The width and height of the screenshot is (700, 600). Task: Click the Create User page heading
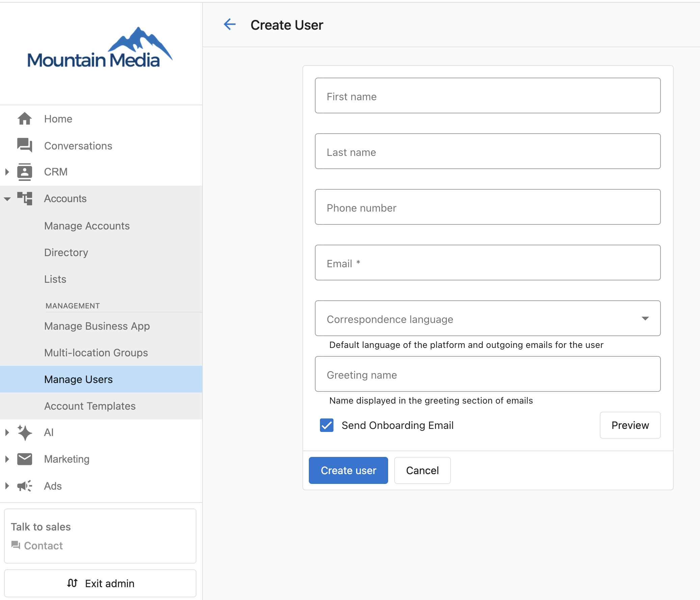click(x=287, y=25)
